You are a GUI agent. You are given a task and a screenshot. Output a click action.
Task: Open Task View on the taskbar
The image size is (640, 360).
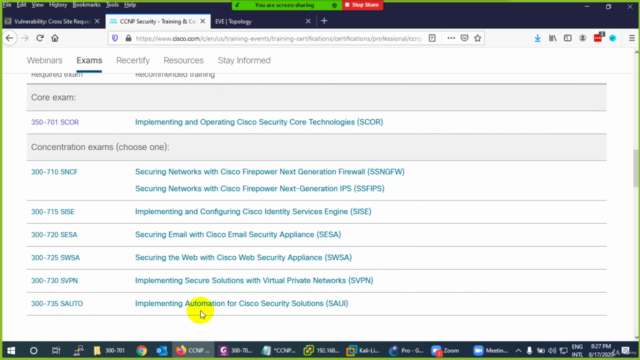56,351
